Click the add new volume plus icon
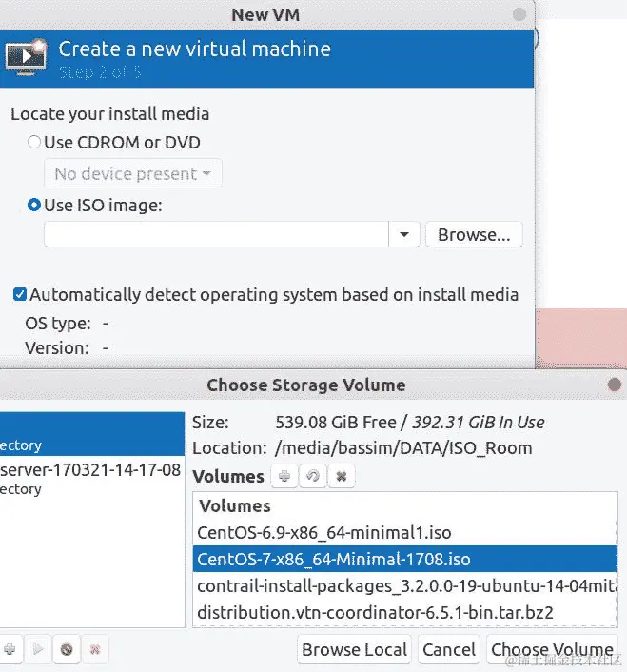Screen dimensions: 627x672 click(x=284, y=476)
